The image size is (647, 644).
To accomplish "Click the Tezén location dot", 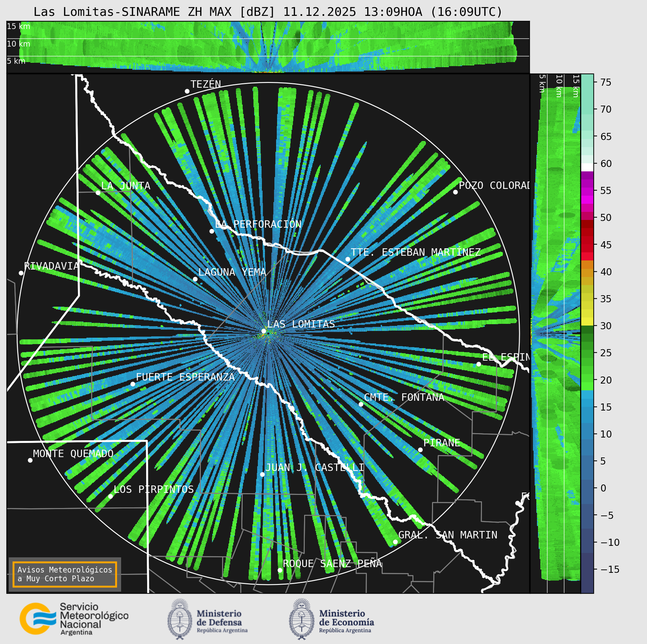I will pyautogui.click(x=187, y=91).
